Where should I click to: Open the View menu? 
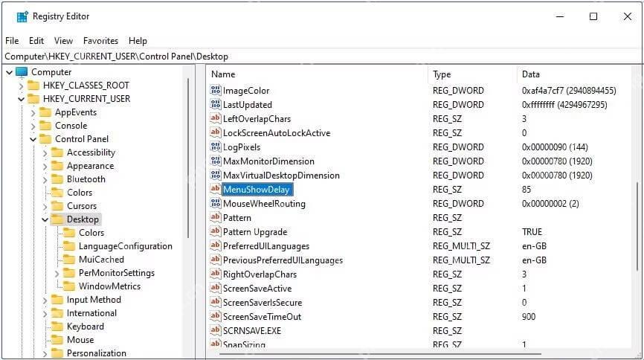pyautogui.click(x=63, y=41)
